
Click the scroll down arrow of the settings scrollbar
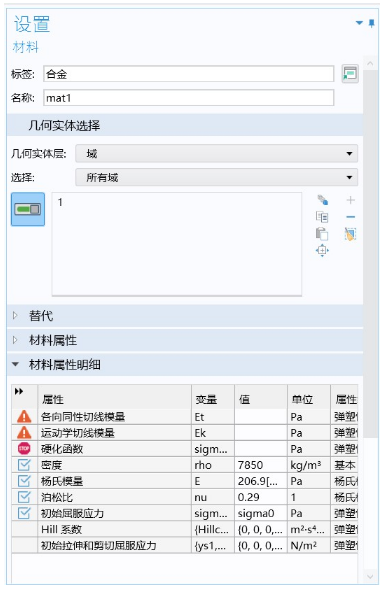[x=370, y=577]
